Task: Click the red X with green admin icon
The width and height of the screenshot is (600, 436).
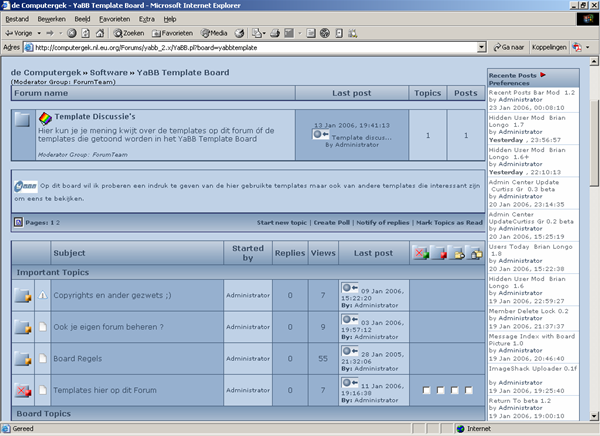Action: coord(422,254)
